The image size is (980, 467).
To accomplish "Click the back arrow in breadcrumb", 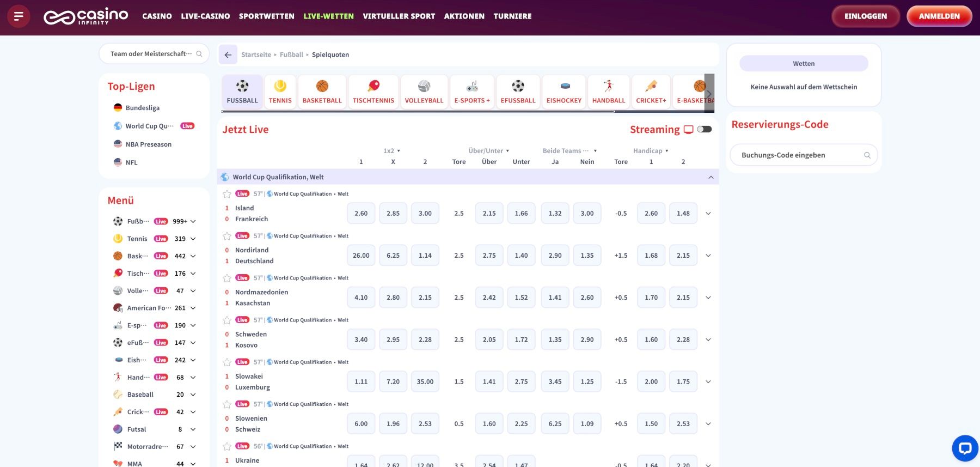I will [228, 54].
